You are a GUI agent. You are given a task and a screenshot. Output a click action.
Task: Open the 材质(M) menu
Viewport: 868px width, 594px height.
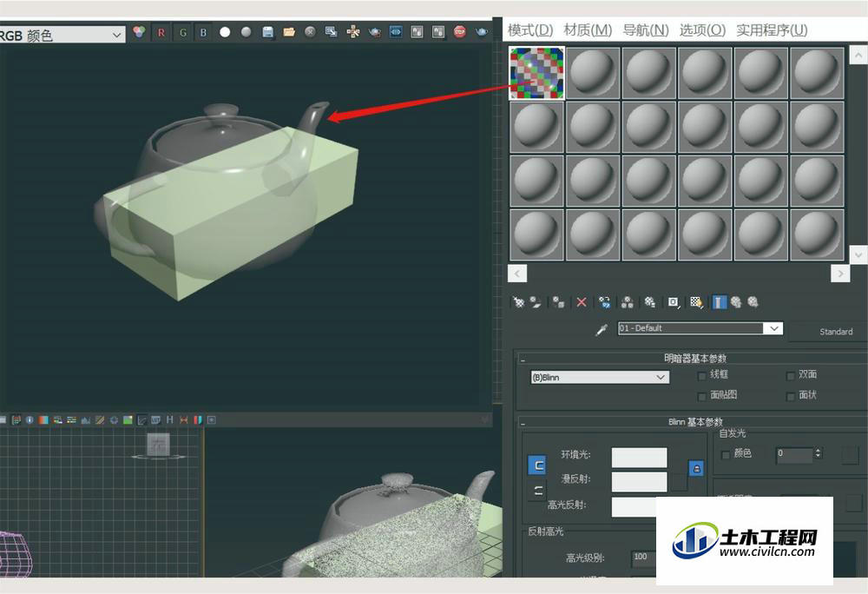[x=588, y=30]
